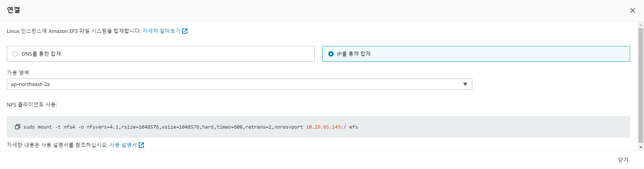
Task: Open the 자세히 알아보기 link
Action: tap(161, 31)
